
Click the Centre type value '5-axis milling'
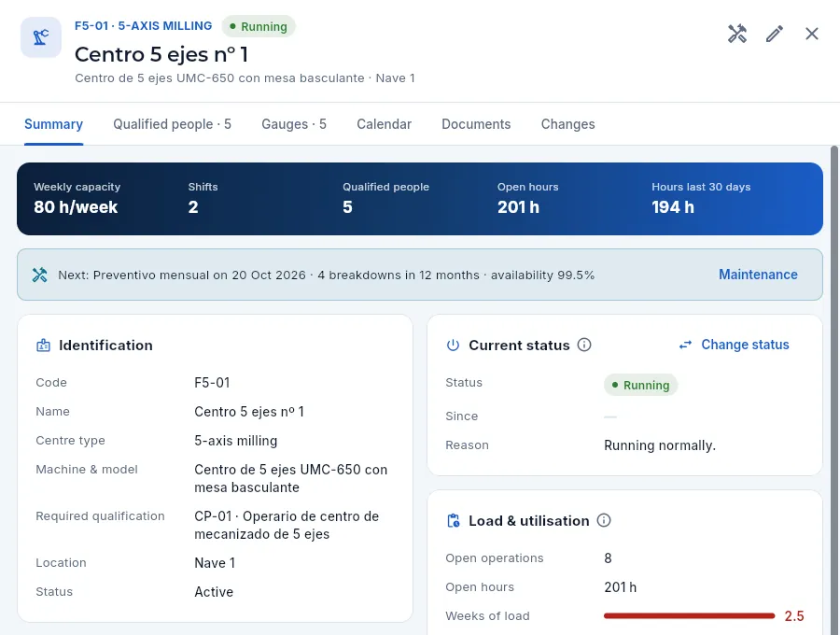236,441
